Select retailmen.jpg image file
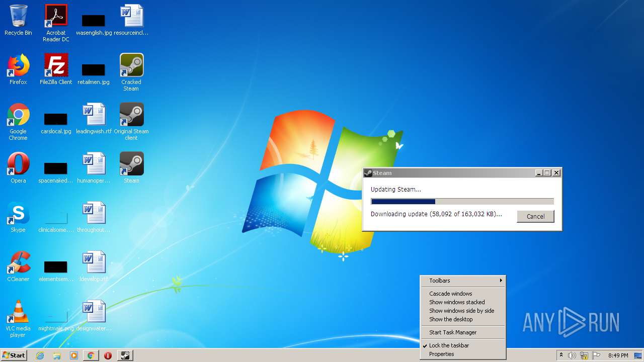The width and height of the screenshot is (644, 362). click(94, 72)
